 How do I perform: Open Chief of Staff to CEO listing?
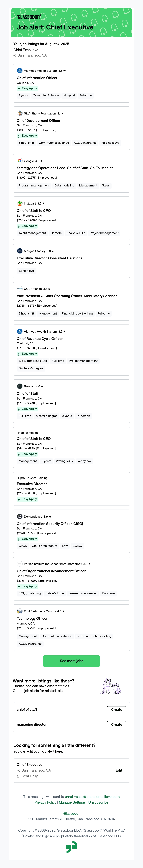[34, 438]
